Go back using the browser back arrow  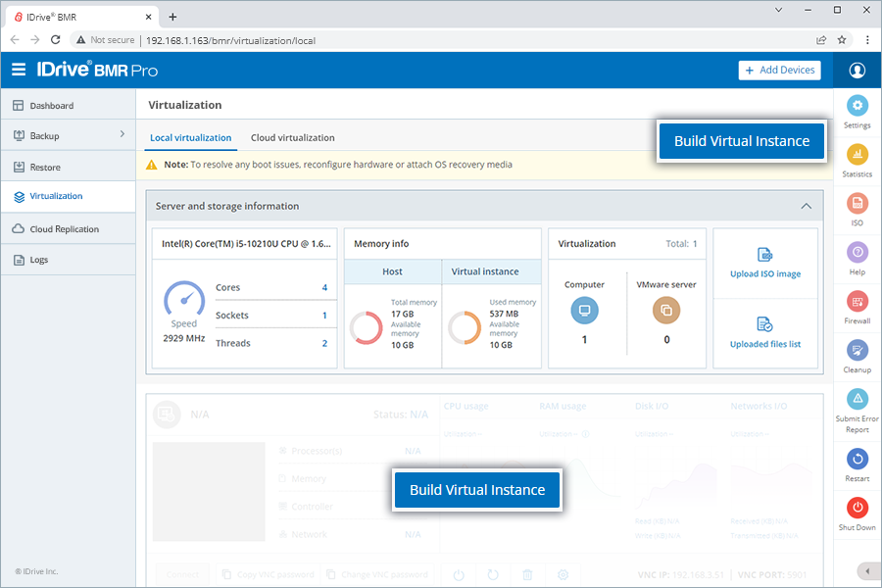15,40
